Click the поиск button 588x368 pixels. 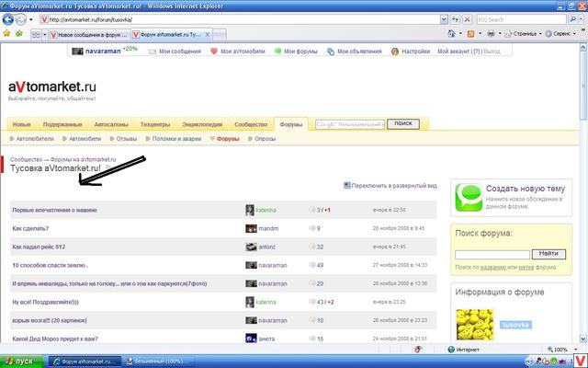(x=403, y=123)
